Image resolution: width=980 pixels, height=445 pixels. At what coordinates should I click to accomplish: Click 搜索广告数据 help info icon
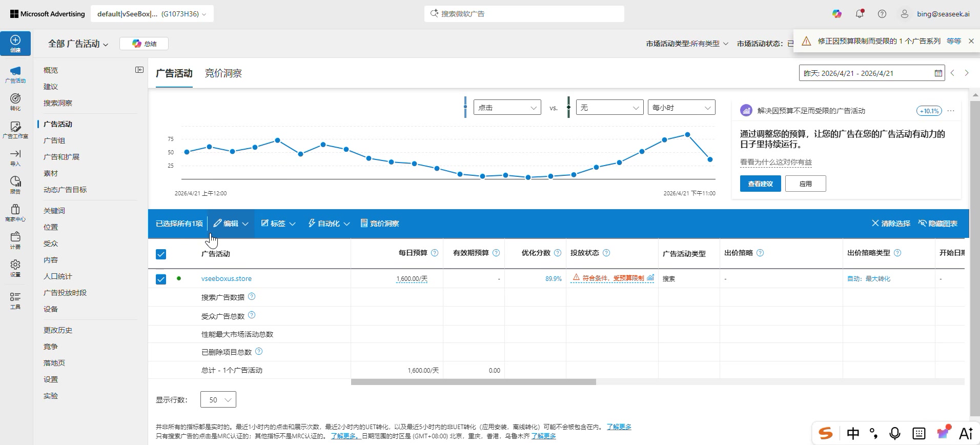tap(252, 297)
